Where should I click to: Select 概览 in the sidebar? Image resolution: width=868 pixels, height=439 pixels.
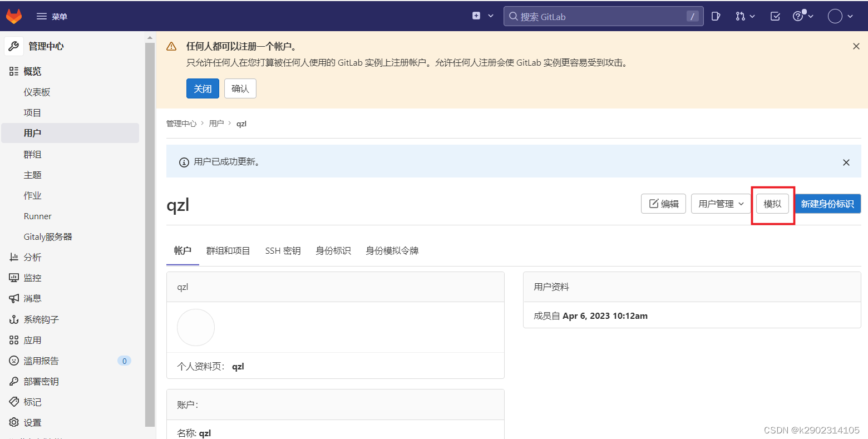pos(32,71)
